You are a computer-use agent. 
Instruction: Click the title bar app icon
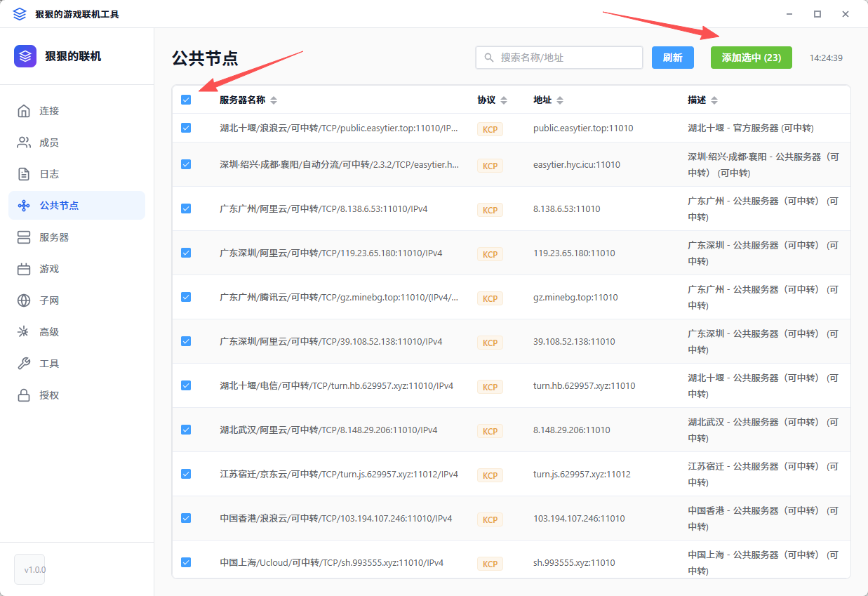20,14
